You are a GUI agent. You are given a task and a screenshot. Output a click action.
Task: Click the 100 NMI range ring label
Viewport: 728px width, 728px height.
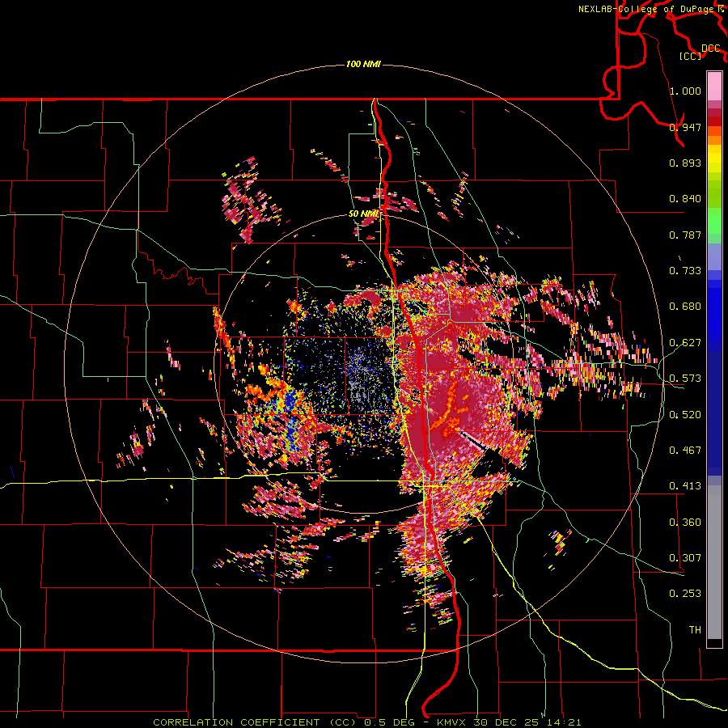[363, 64]
